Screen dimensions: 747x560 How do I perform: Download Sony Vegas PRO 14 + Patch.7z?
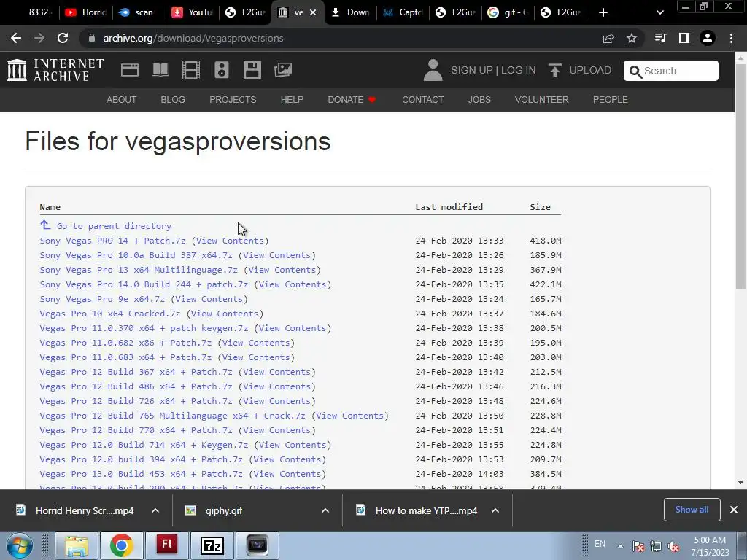coord(112,241)
